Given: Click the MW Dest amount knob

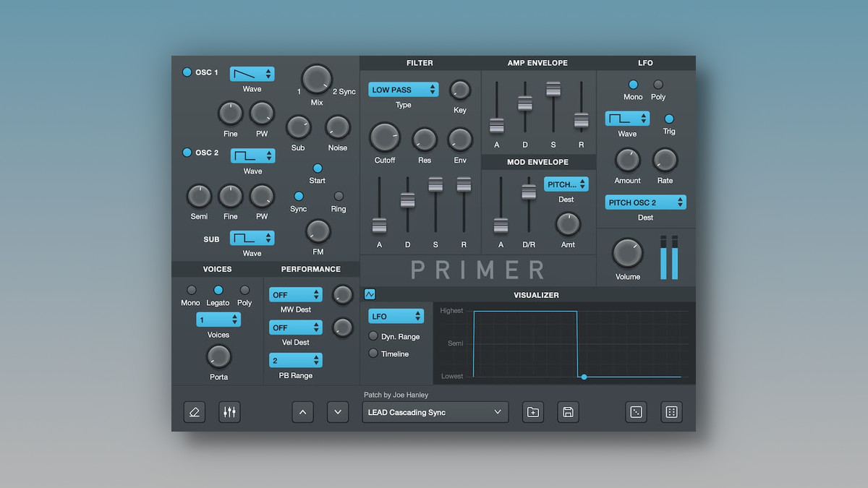Looking at the screenshot, I should (x=342, y=294).
